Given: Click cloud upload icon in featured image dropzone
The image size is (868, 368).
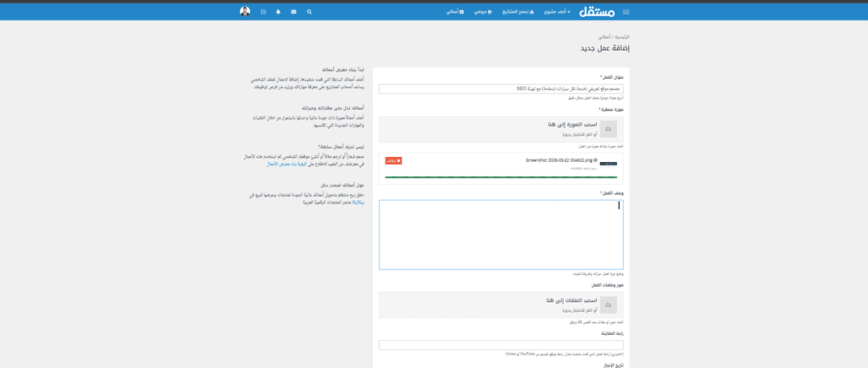Looking at the screenshot, I should tap(609, 129).
